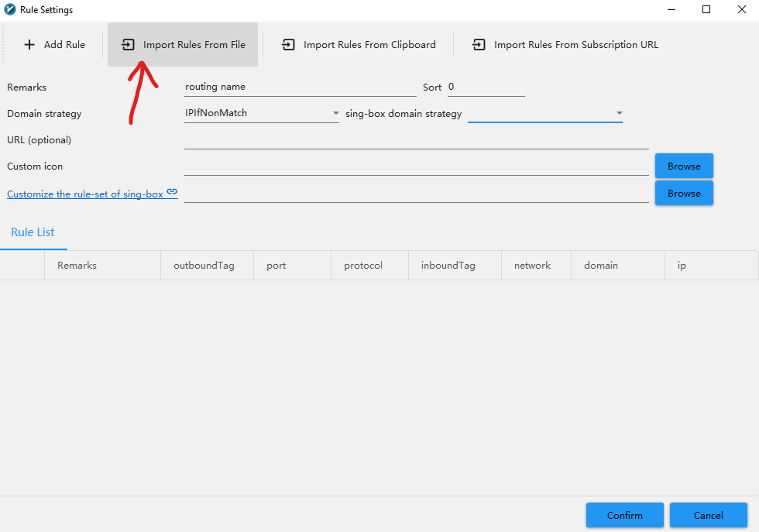Click the link icon beside sing-box rule-set

[172, 192]
